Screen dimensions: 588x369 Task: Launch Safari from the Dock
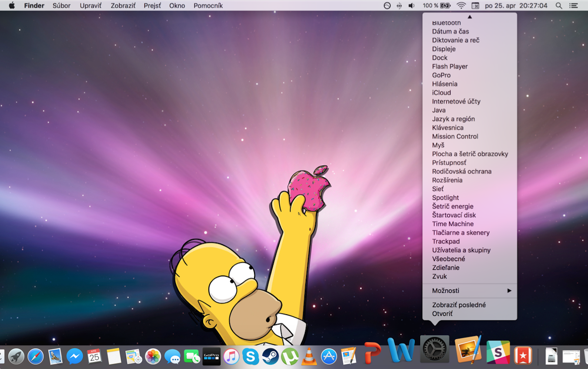(36, 356)
